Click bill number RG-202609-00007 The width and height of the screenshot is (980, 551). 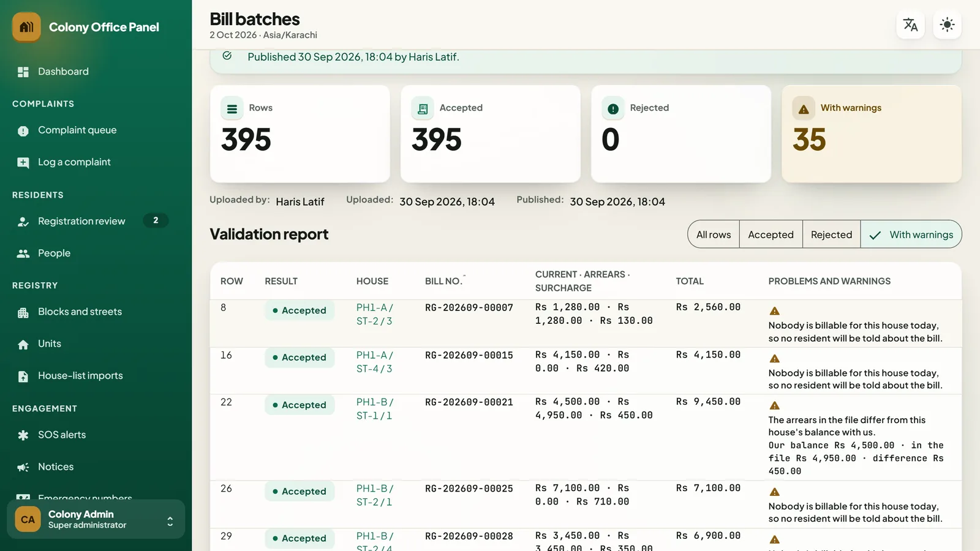[469, 307]
